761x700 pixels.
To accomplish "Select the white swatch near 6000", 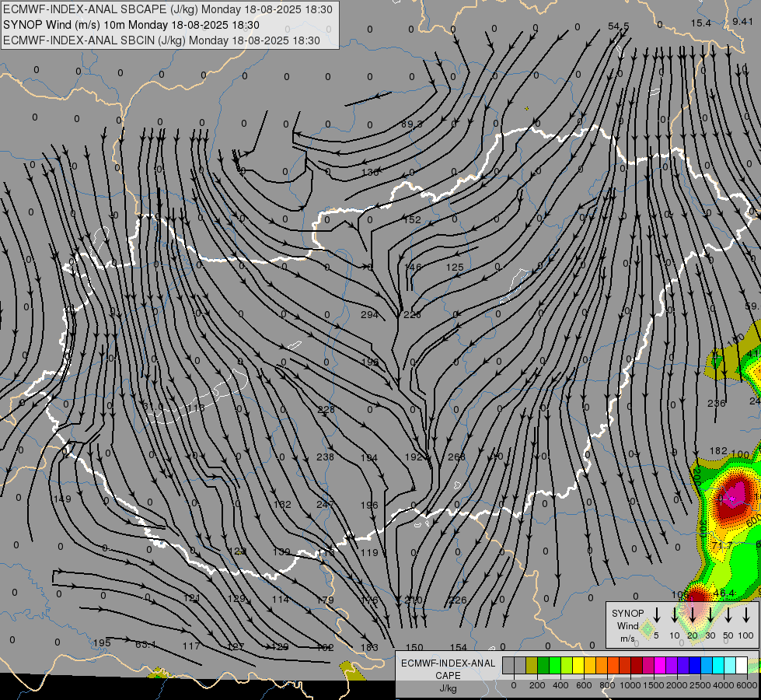I will point(742,665).
